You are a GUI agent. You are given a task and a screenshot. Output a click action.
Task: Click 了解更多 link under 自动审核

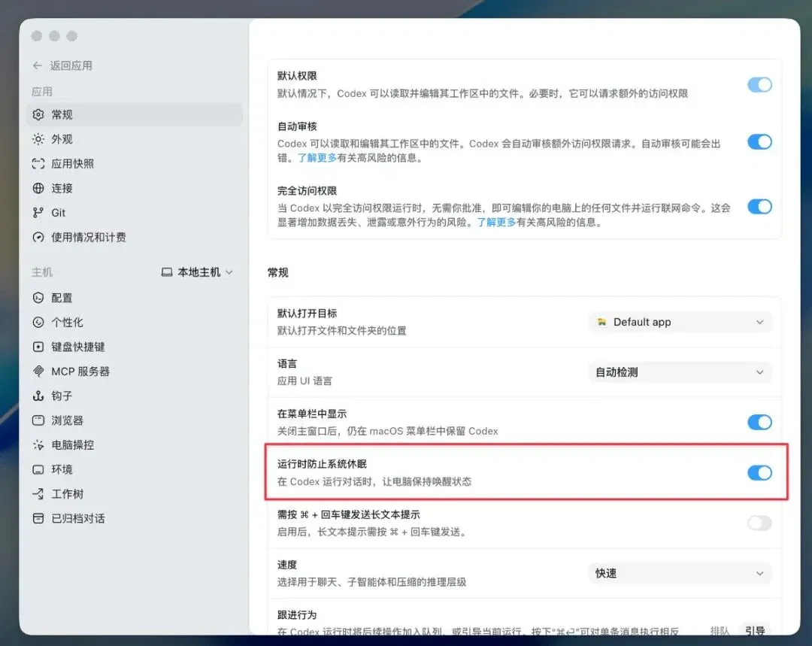317,157
